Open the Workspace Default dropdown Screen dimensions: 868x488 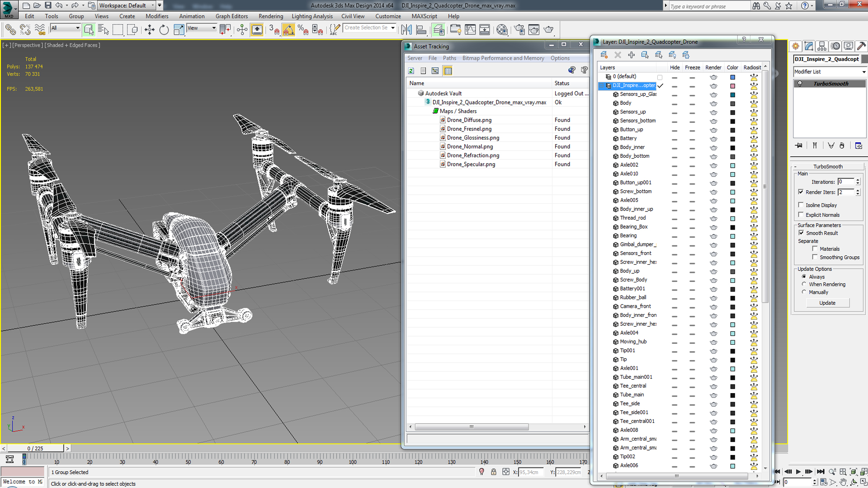pyautogui.click(x=127, y=5)
